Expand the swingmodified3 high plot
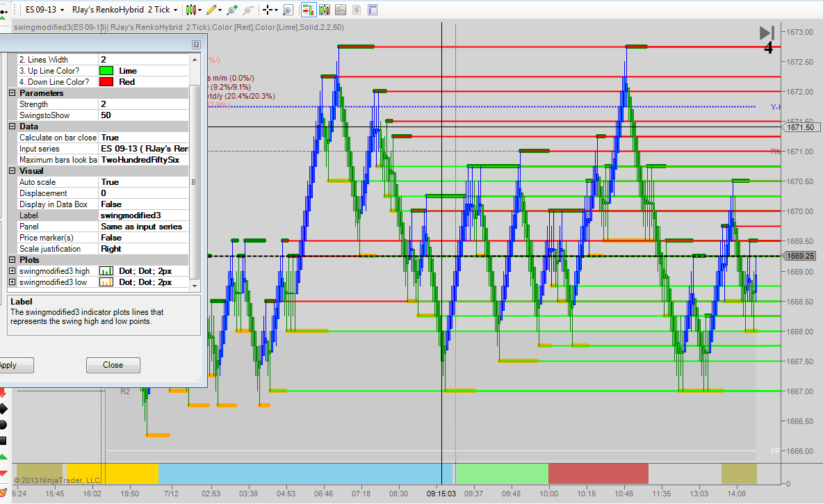The image size is (823, 504). (12, 271)
